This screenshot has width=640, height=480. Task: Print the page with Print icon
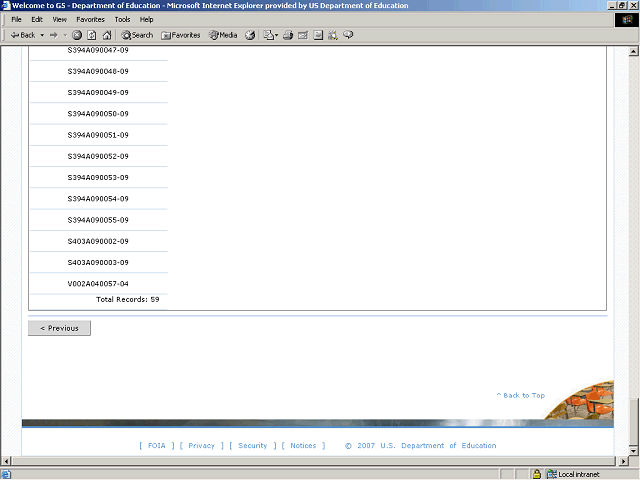288,35
